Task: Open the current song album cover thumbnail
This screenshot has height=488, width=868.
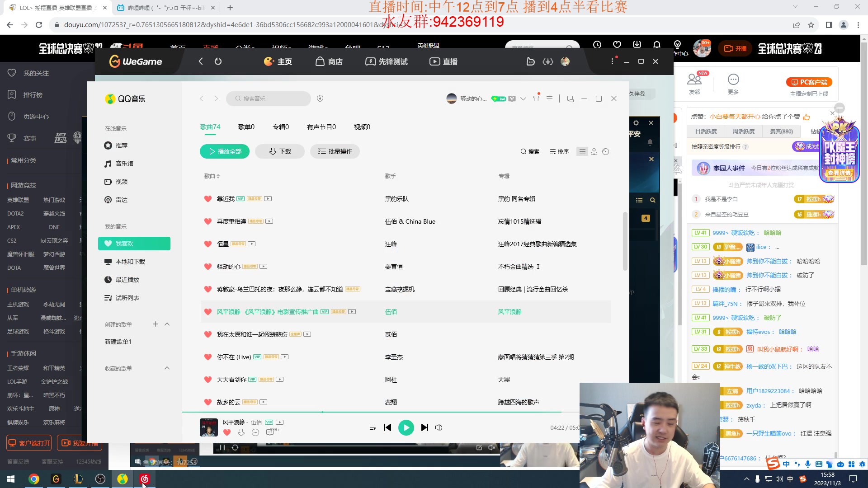Action: pos(209,427)
